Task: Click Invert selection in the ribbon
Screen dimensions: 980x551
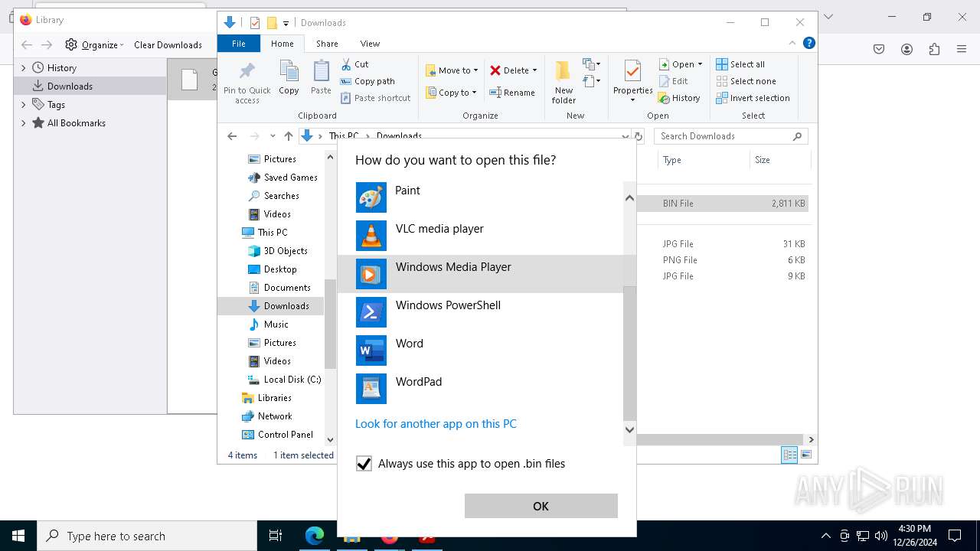Action: (753, 98)
